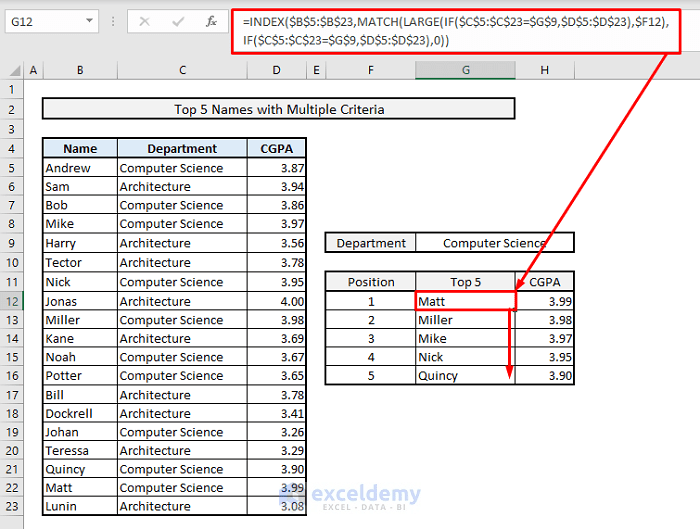Click Sam's department cell 'Architecture'
700x529 pixels.
[x=182, y=187]
